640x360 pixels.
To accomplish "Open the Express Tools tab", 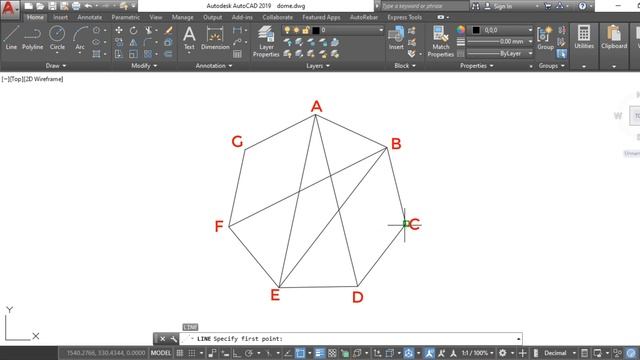I will pos(404,17).
